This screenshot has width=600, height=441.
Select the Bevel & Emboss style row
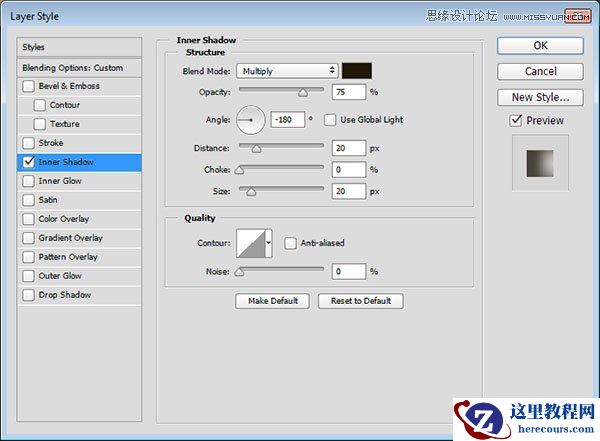coord(79,86)
